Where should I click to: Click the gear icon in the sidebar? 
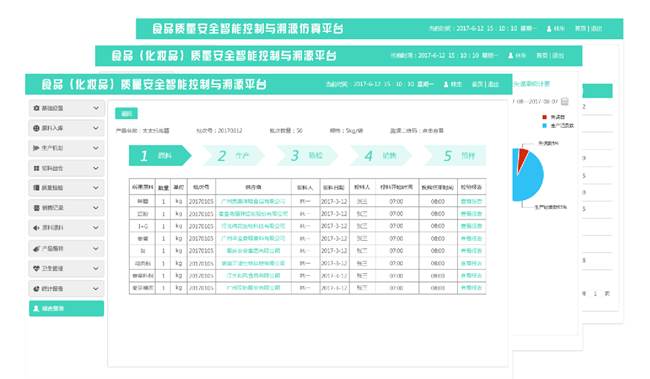[x=36, y=108]
